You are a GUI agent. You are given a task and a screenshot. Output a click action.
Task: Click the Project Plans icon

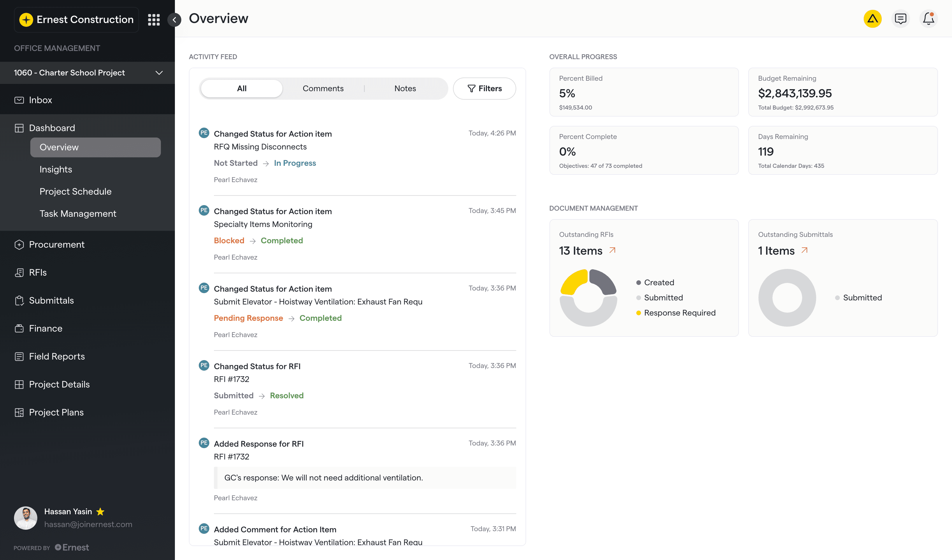pyautogui.click(x=20, y=412)
